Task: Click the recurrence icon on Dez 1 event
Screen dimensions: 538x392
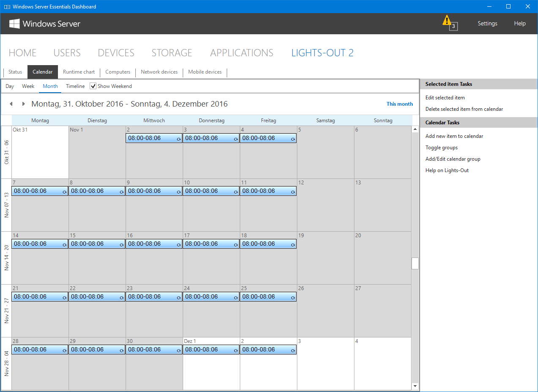Action: coord(236,350)
